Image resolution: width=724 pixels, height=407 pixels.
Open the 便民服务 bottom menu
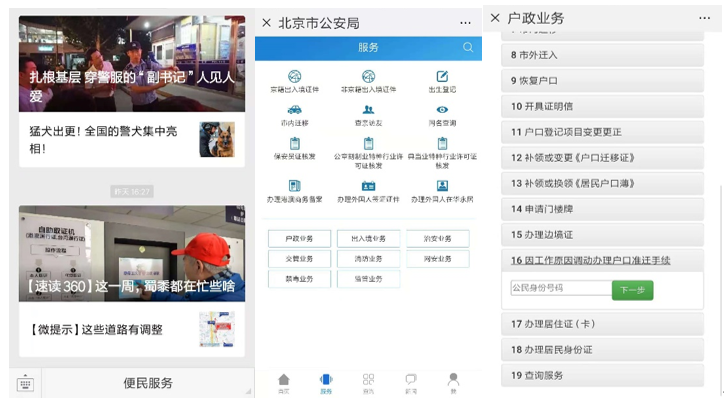coord(148,384)
